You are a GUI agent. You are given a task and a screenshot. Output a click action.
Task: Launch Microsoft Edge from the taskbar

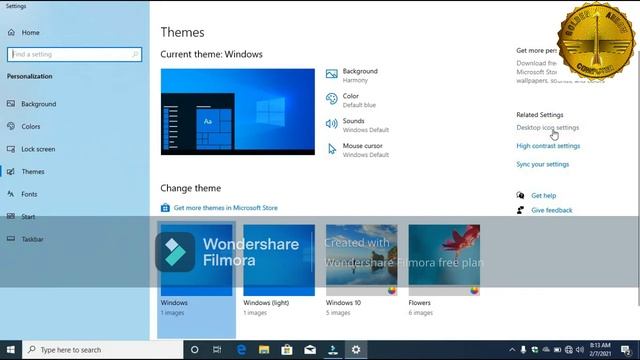[241, 350]
